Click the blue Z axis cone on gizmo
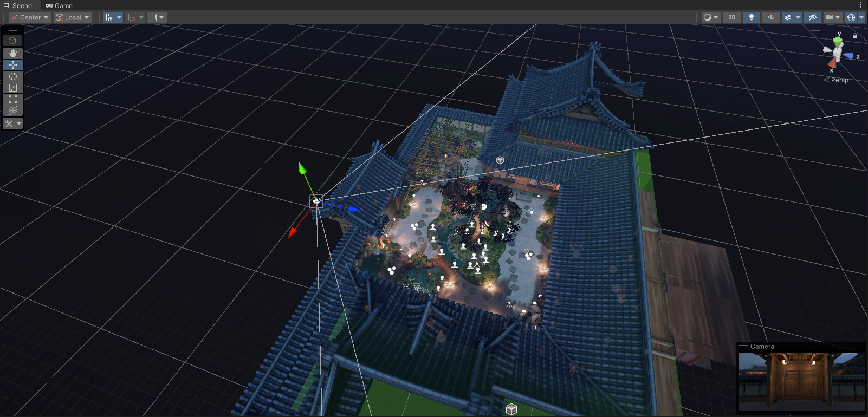This screenshot has width=868, height=417. click(848, 55)
